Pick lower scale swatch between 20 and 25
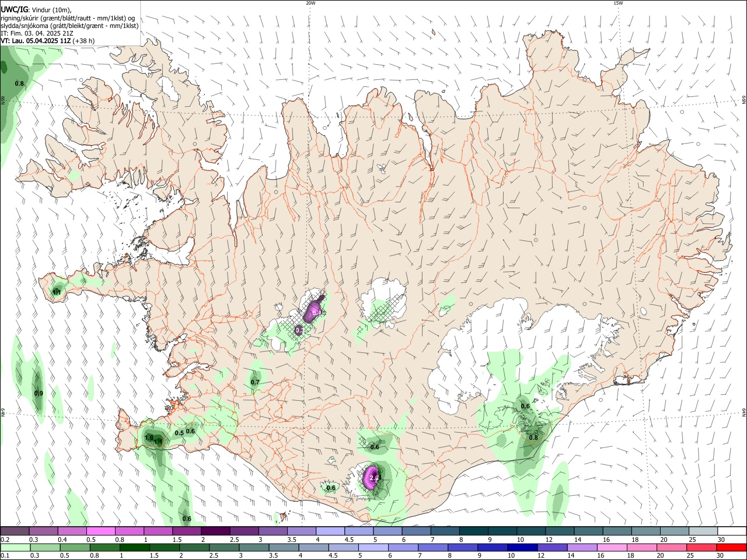 click(672, 548)
